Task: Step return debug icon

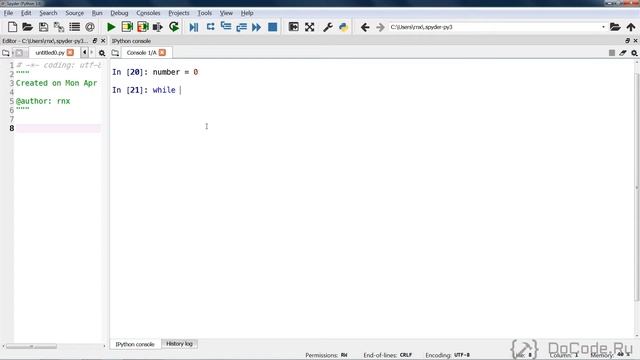Action: 241,27
